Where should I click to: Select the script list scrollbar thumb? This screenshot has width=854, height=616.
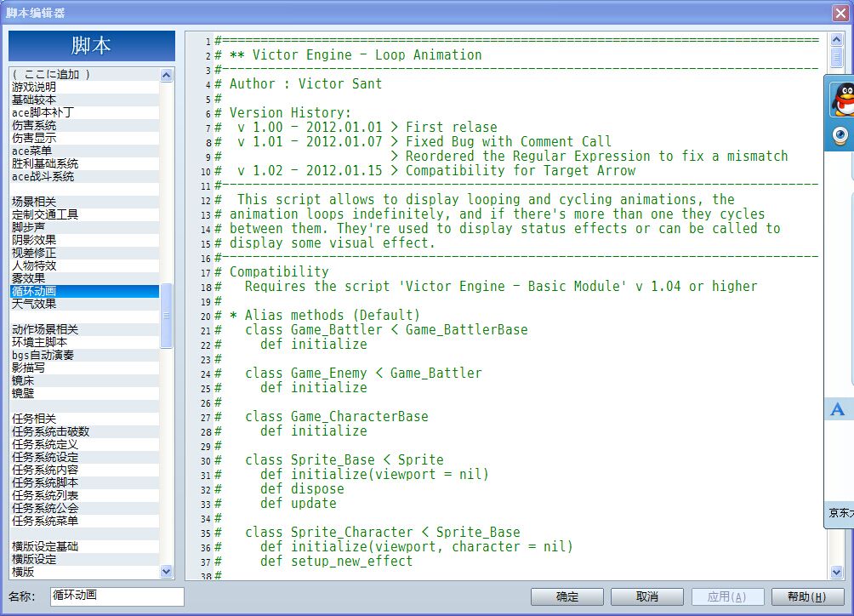pyautogui.click(x=167, y=316)
